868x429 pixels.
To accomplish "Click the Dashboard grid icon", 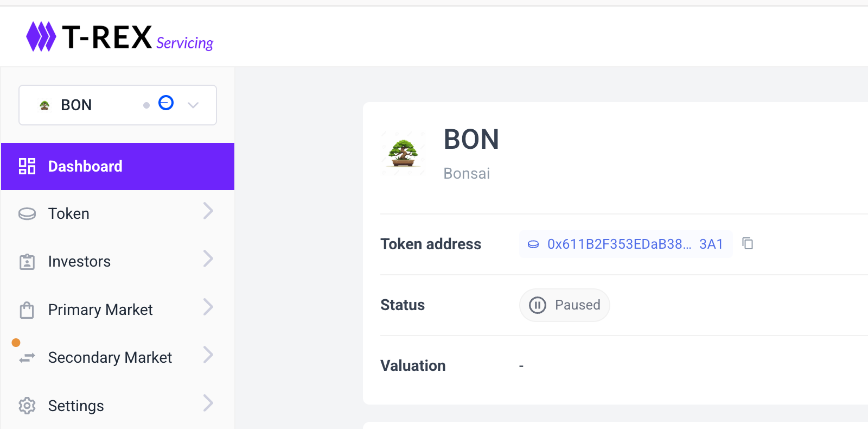I will 27,166.
